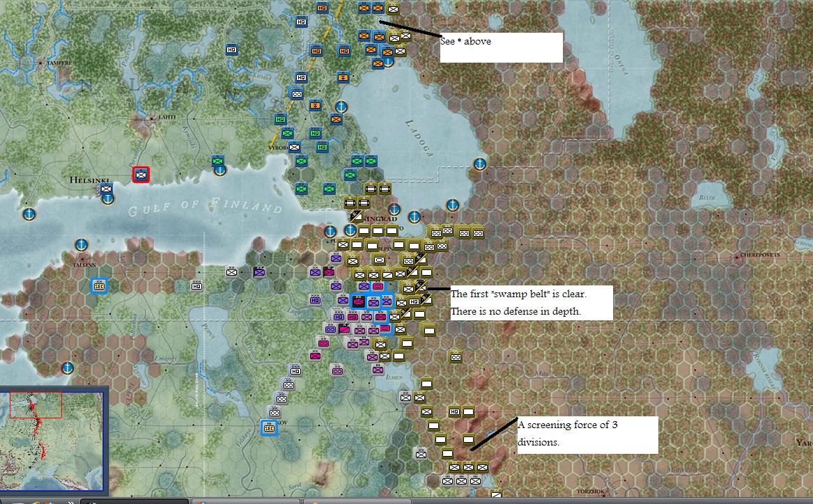Select the Soviet HQ counter in the swamp belt

(414, 301)
